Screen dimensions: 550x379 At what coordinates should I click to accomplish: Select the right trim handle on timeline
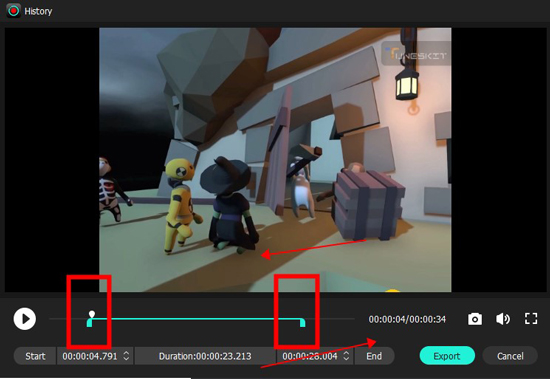tap(302, 323)
